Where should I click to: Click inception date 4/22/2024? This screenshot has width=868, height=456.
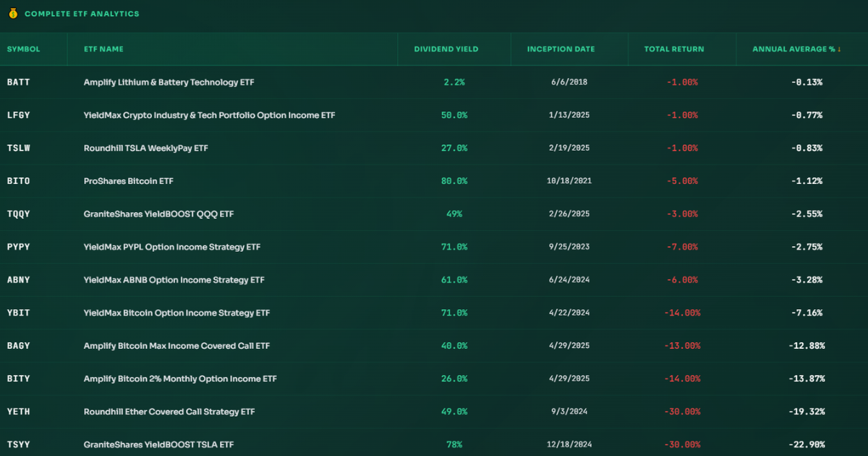tap(569, 313)
